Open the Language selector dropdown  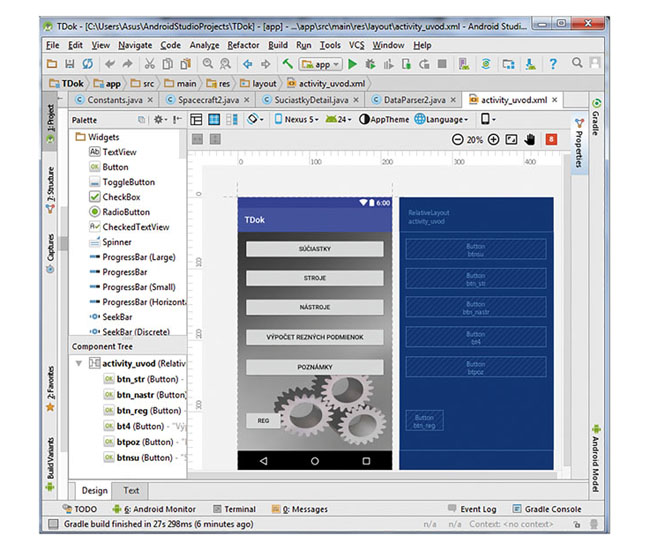[442, 119]
